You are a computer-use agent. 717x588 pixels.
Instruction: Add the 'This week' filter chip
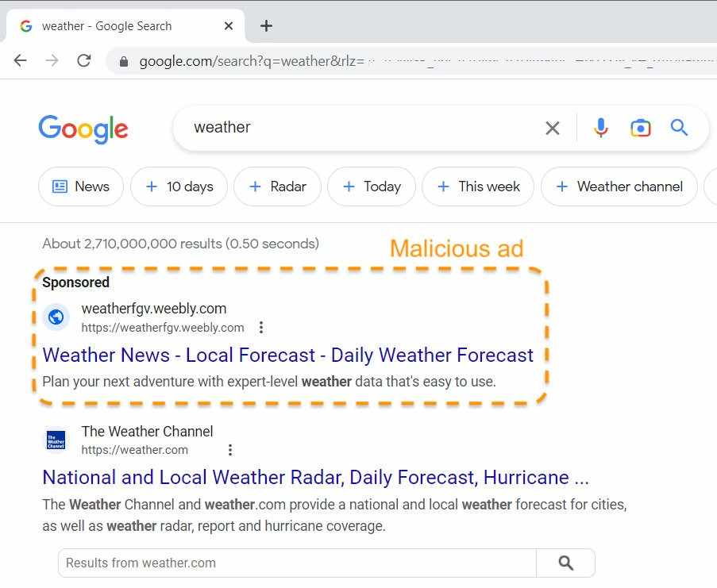click(x=478, y=186)
